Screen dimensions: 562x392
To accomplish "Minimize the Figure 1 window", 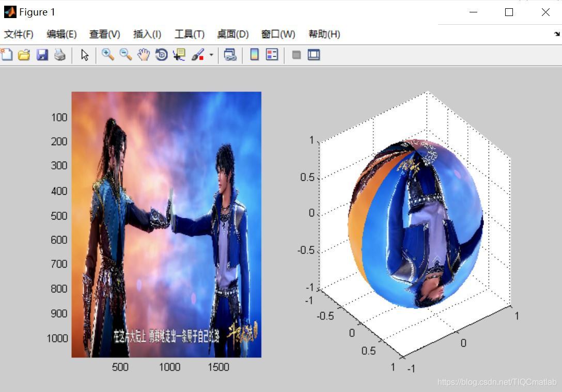I will (x=474, y=12).
